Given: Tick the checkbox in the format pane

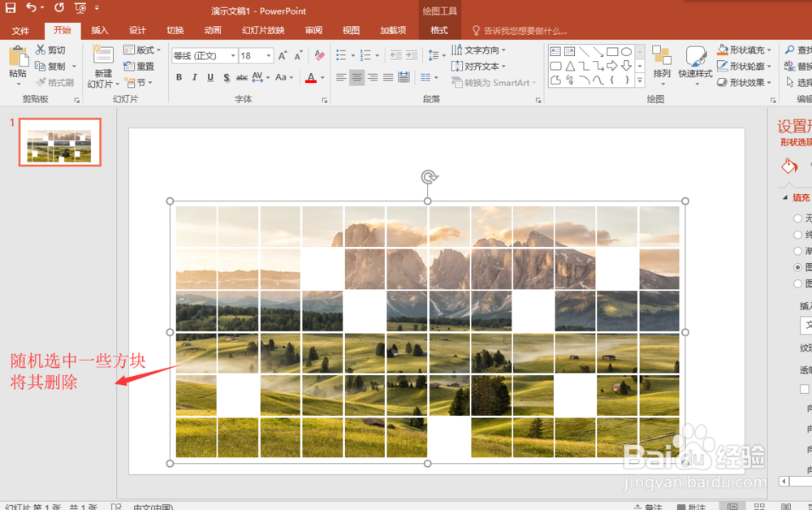Looking at the screenshot, I should pos(804,389).
